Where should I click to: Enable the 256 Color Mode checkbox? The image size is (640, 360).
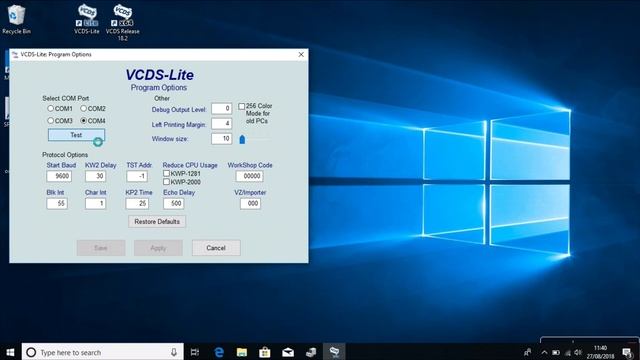(x=242, y=107)
